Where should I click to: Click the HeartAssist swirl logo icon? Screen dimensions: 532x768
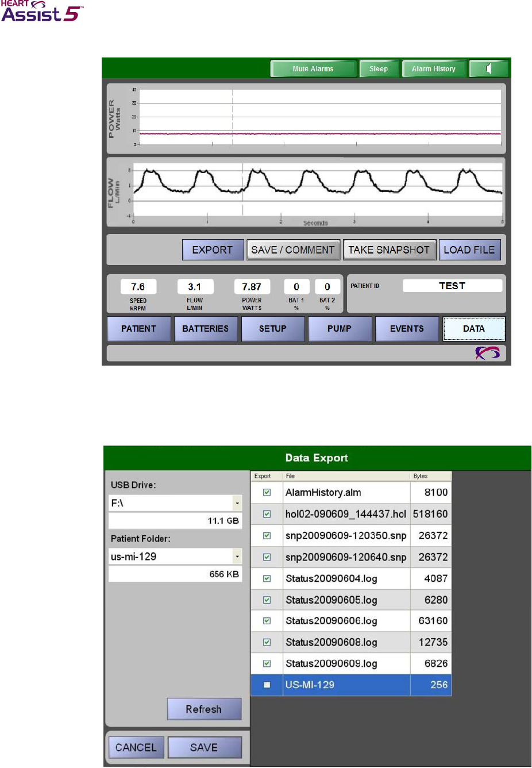coord(487,353)
